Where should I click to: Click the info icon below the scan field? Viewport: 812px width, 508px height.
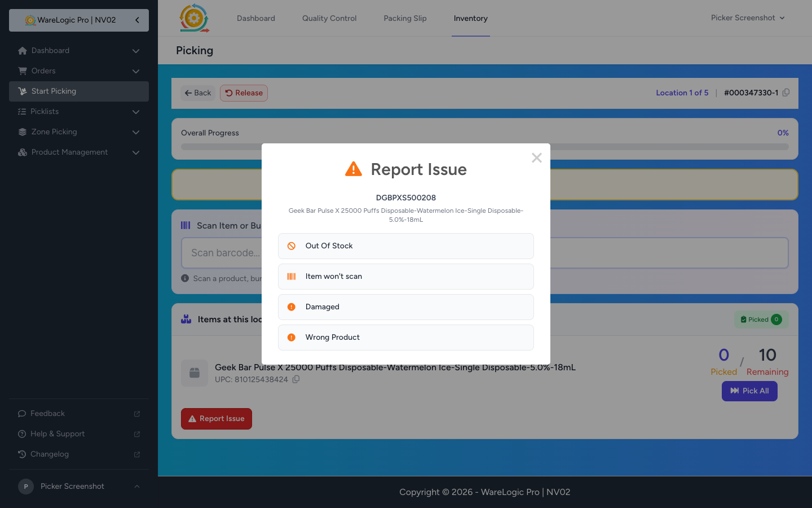tap(185, 278)
